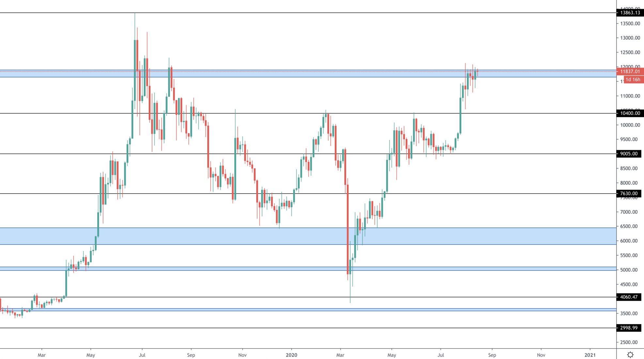Open chart settings gear icon
Screen dimensions: 644x359
630,355
